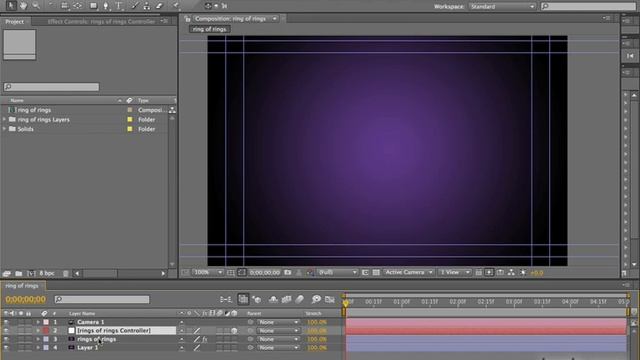
Task: Open the 1 View layout dropdown
Action: [454, 272]
